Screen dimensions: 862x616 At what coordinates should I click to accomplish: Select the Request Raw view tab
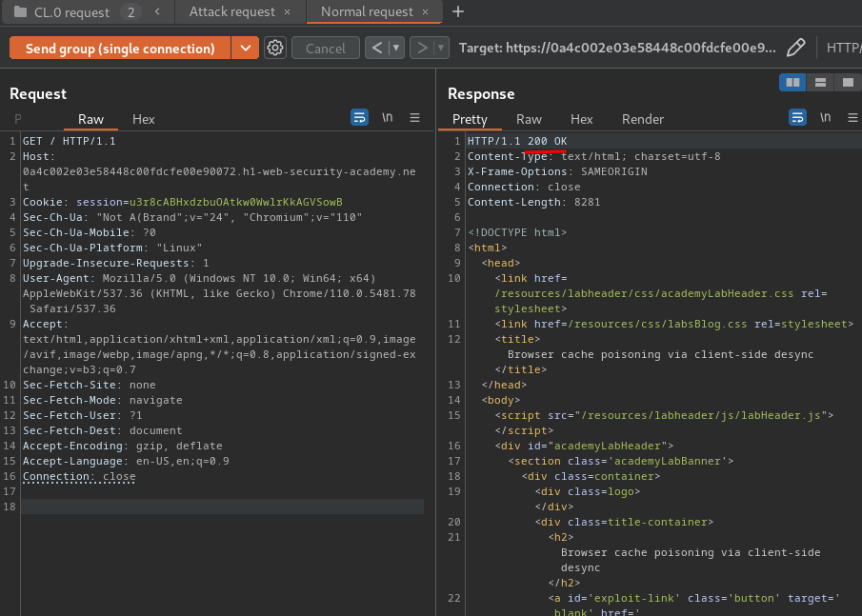click(90, 119)
